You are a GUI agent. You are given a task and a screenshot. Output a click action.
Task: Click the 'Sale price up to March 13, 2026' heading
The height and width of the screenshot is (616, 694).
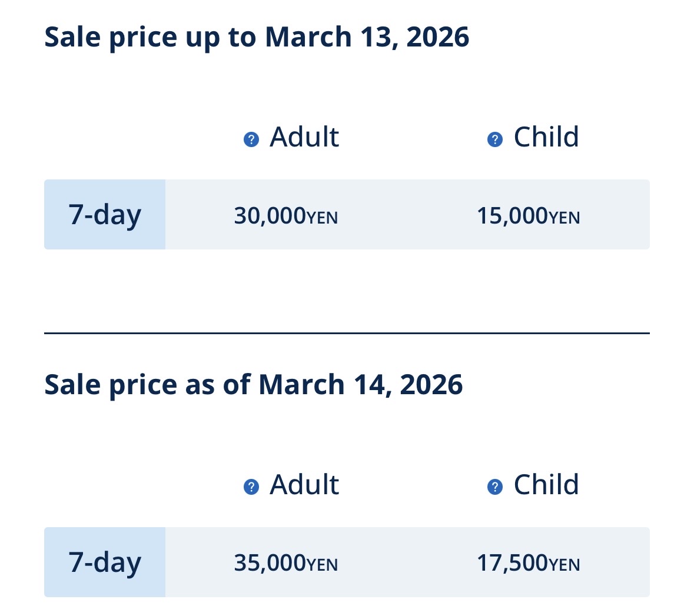(257, 37)
